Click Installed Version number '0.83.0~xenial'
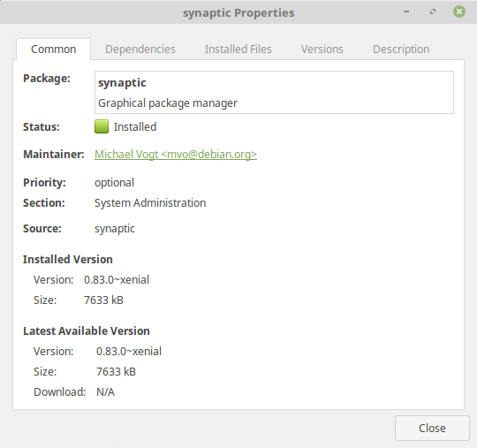The height and width of the screenshot is (448, 477). [117, 280]
